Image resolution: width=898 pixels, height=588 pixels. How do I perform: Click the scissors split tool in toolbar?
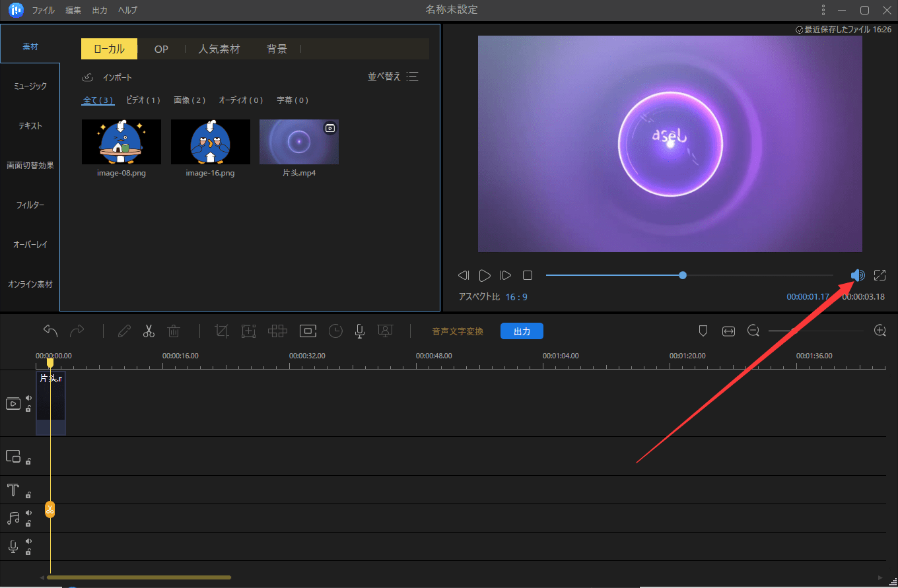coord(149,331)
